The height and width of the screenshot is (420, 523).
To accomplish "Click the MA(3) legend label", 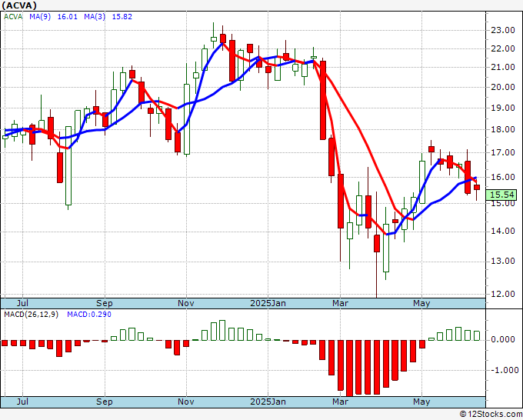I will click(x=95, y=16).
